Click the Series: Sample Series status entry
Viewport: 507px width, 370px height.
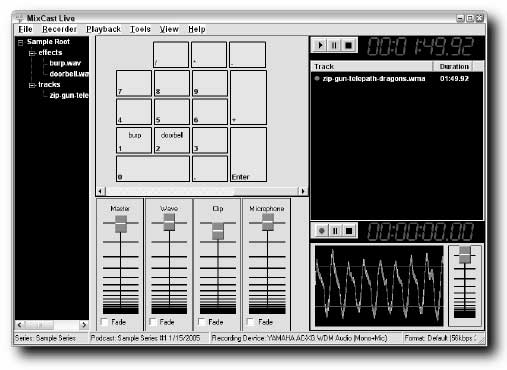[51, 338]
